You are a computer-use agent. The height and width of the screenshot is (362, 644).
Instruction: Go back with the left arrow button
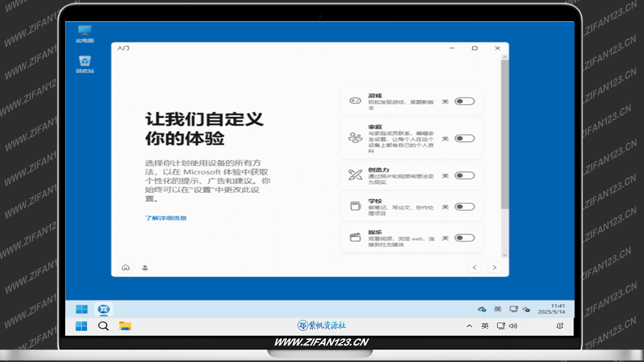click(475, 267)
